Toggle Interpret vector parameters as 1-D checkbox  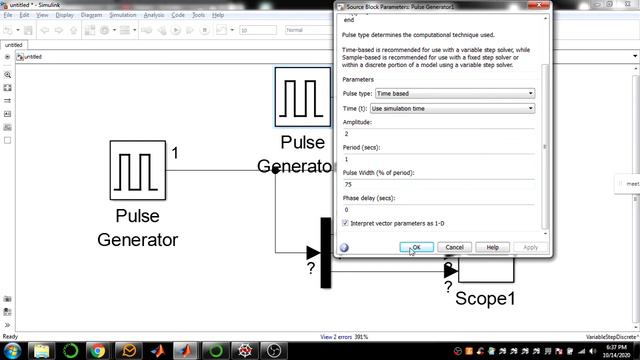[x=345, y=223]
